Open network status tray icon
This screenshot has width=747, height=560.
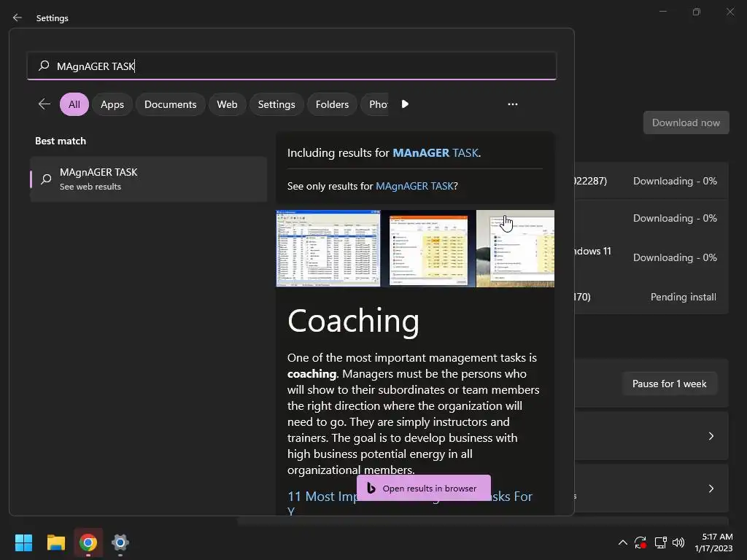point(660,542)
